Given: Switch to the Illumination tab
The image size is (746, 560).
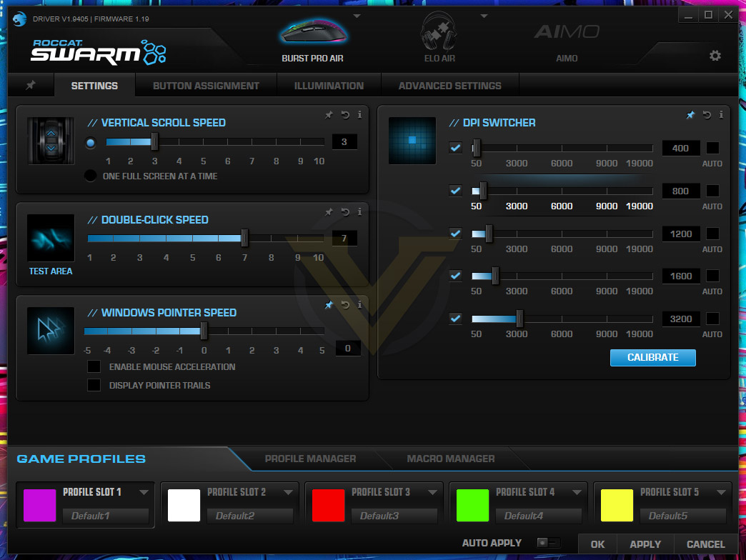Looking at the screenshot, I should pos(329,86).
